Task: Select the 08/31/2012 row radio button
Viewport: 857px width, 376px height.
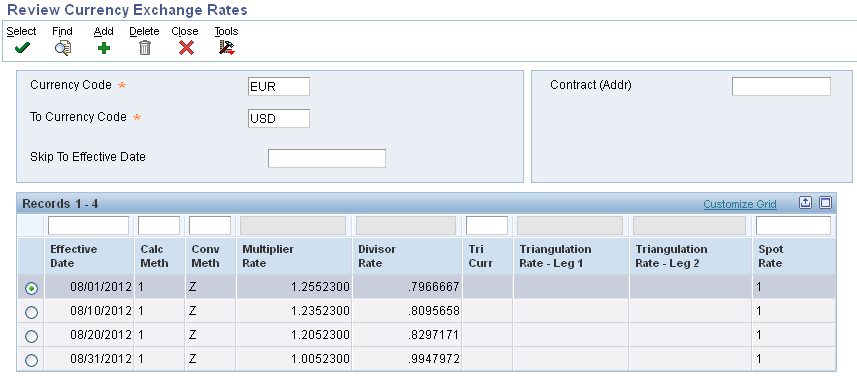Action: pos(32,360)
